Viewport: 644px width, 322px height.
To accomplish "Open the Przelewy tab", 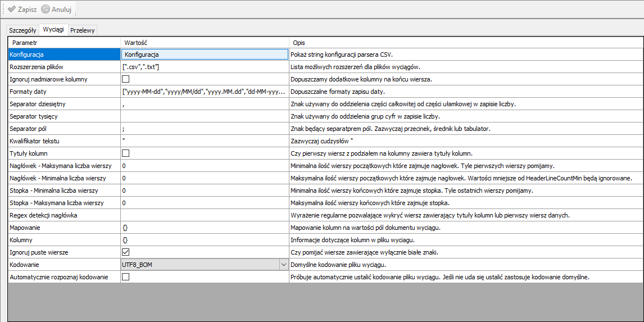I will click(83, 30).
